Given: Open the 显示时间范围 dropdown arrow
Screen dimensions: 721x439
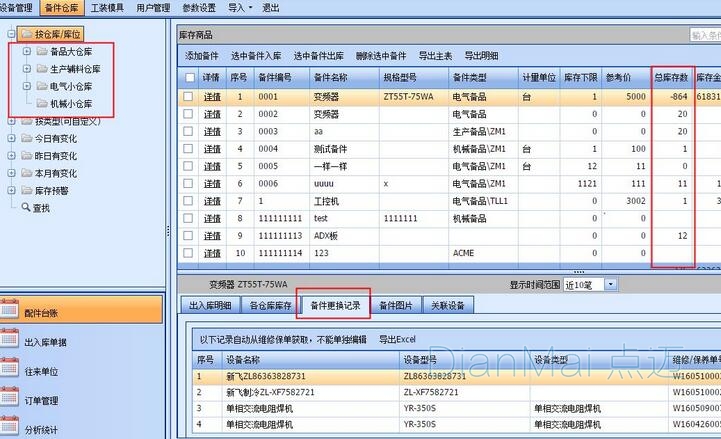Looking at the screenshot, I should coord(611,285).
